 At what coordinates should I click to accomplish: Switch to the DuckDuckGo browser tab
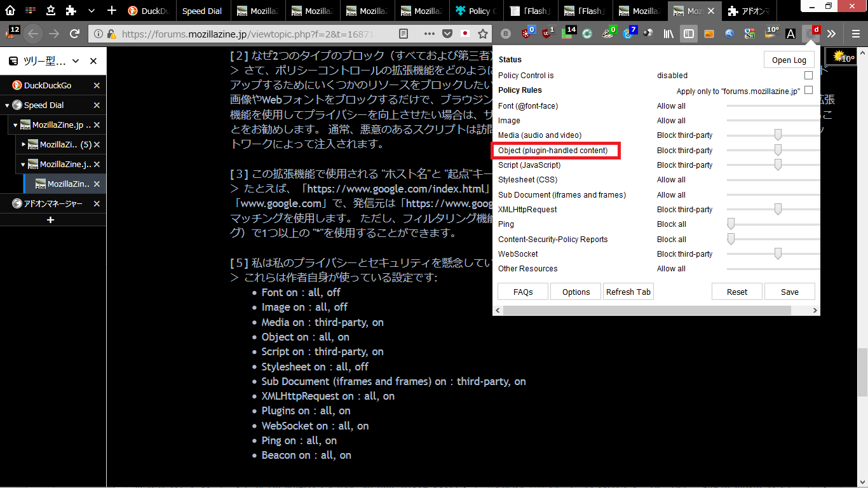tap(149, 11)
